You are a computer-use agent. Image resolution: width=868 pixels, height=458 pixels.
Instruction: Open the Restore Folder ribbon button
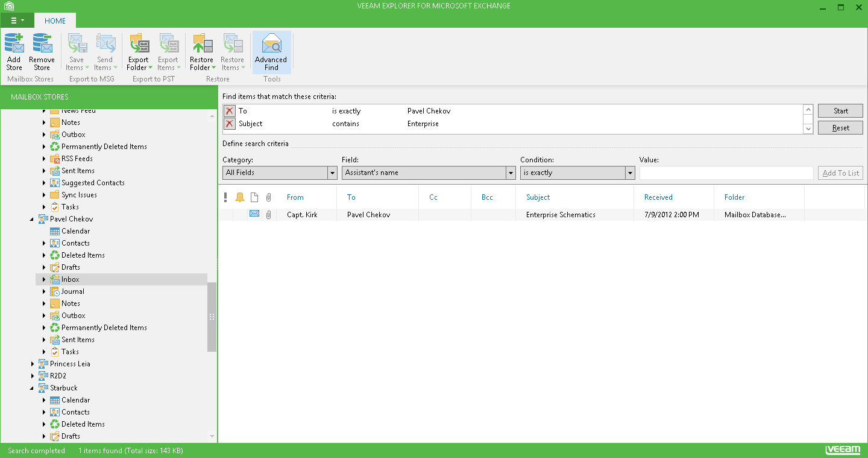pyautogui.click(x=202, y=52)
